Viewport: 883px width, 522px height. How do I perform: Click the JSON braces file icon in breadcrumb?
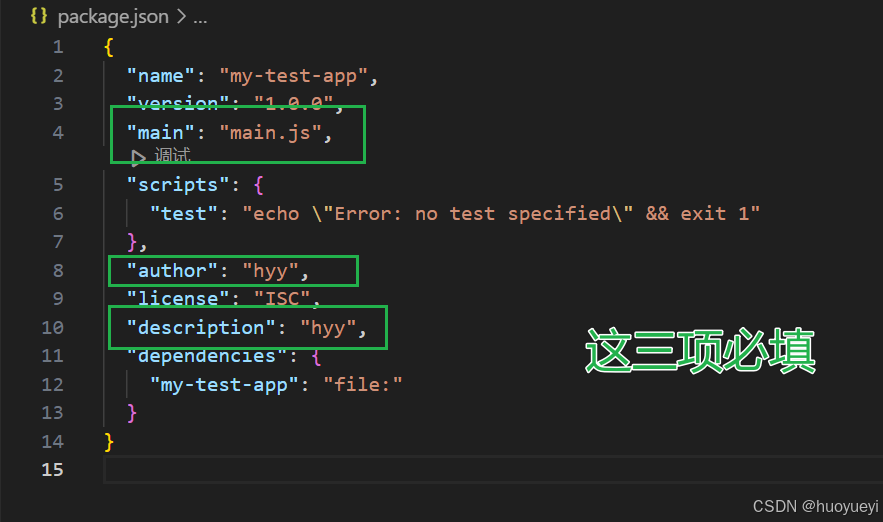pyautogui.click(x=39, y=16)
